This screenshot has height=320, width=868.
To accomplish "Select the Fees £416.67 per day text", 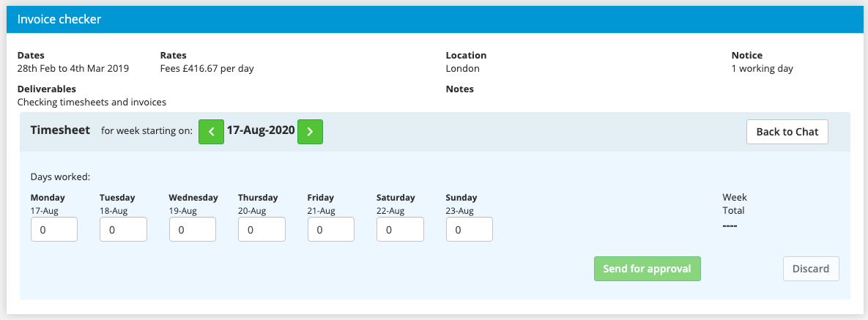I will (207, 69).
